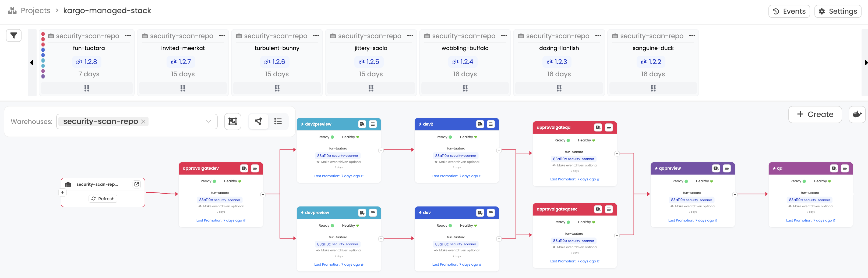Open dev2 stage details list icon
Image resolution: width=868 pixels, height=278 pixels.
(491, 124)
